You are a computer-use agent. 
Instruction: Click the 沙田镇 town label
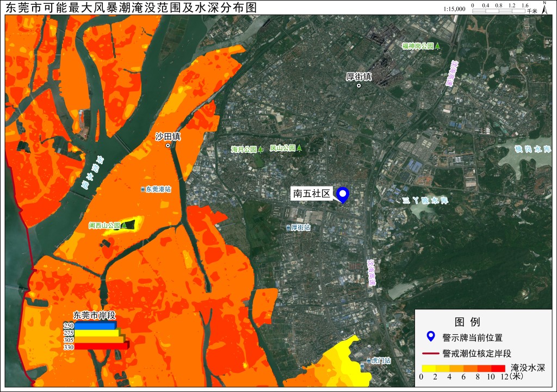pyautogui.click(x=168, y=136)
